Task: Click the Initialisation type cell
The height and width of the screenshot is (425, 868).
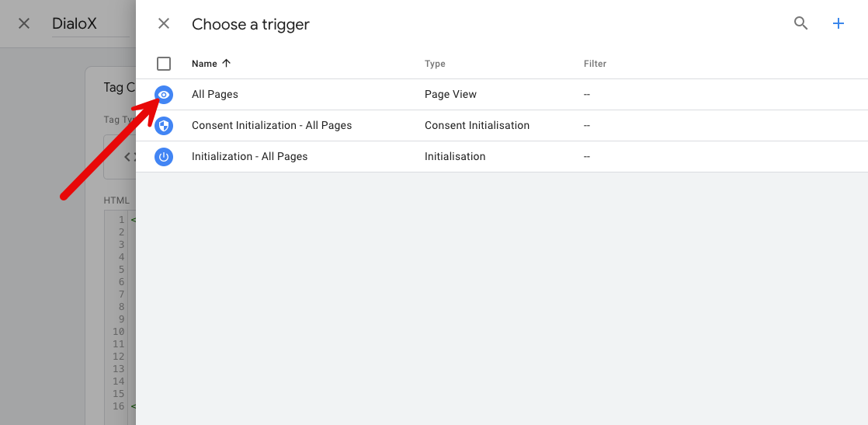Action: click(455, 156)
